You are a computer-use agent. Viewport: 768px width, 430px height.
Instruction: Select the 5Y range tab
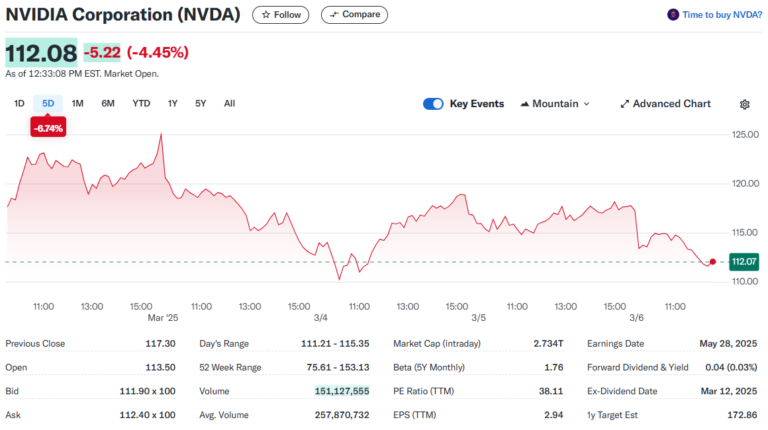[x=200, y=103]
